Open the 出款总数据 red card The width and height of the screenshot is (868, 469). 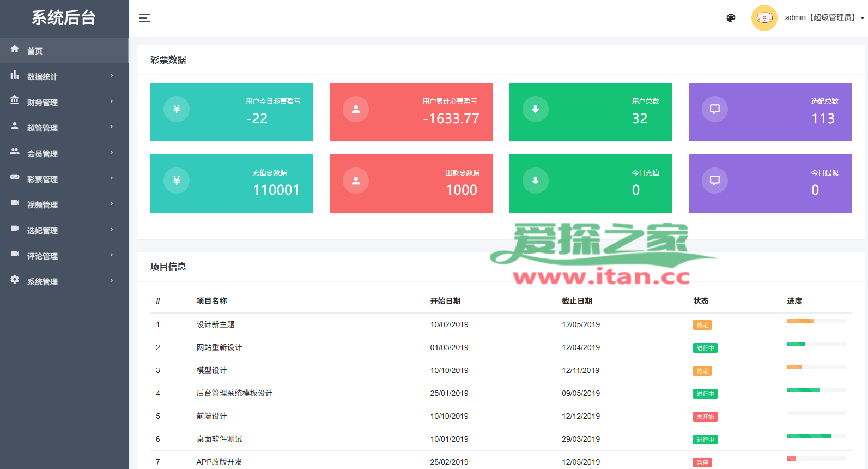tap(411, 183)
